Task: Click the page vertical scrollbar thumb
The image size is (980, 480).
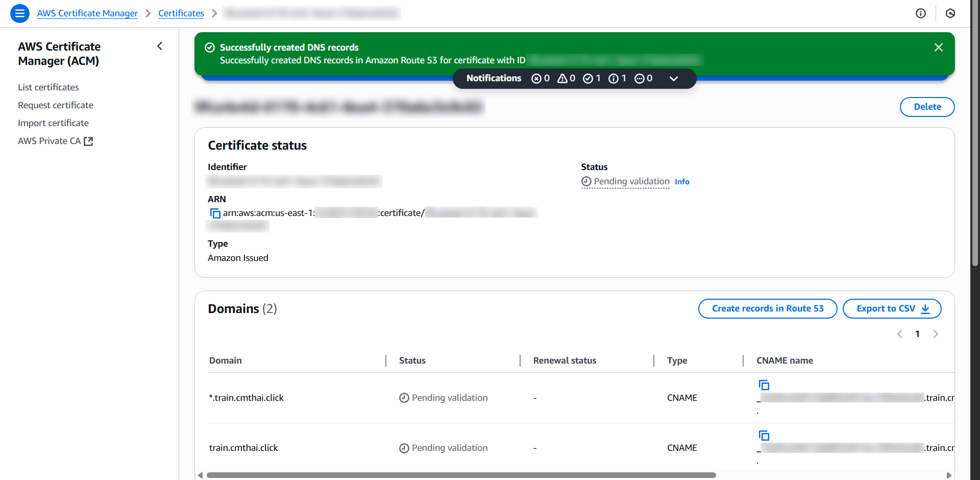Action: click(975, 133)
